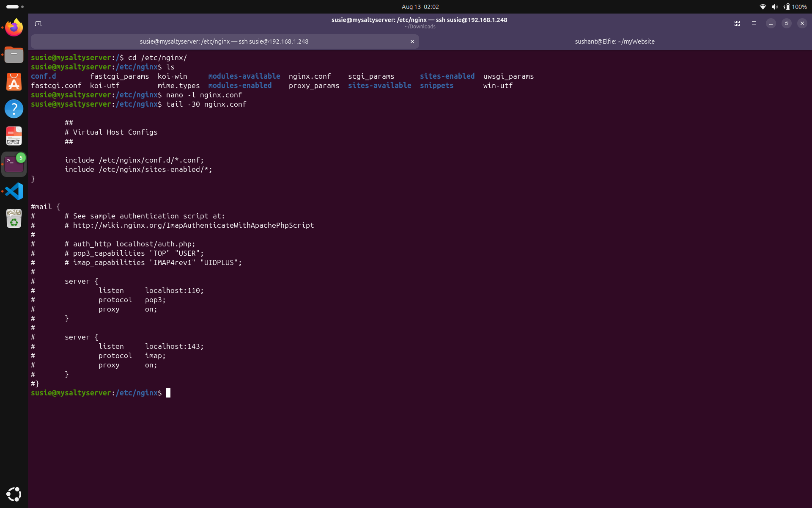Click sites-available directory in ls output
Screen dimensions: 812x508
coord(379,86)
